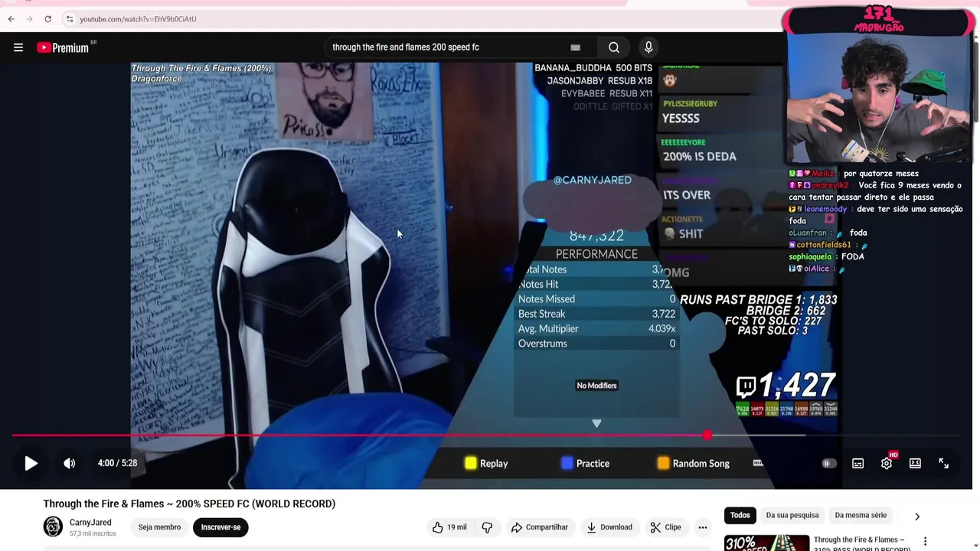The image size is (980, 551).
Task: Mute the video using the speaker icon
Action: coord(69,463)
